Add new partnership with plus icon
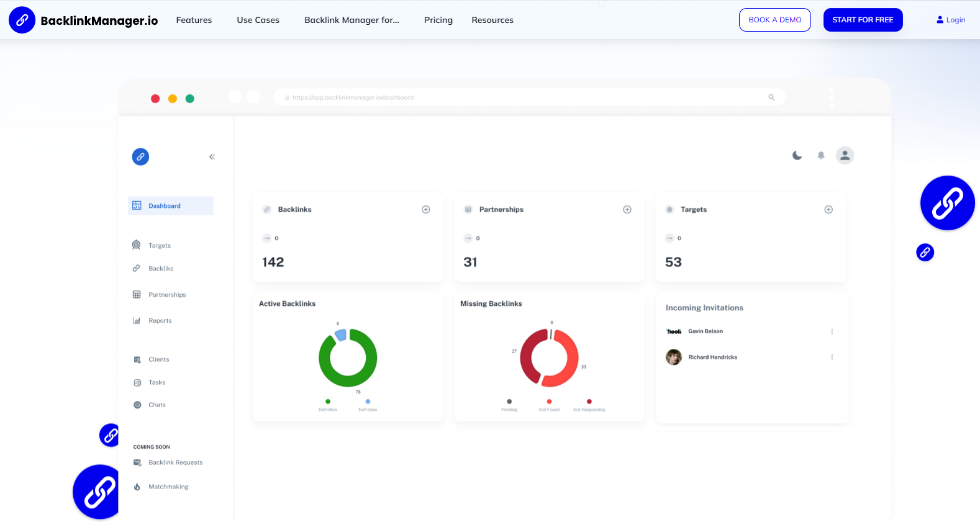The height and width of the screenshot is (522, 980). pyautogui.click(x=627, y=210)
